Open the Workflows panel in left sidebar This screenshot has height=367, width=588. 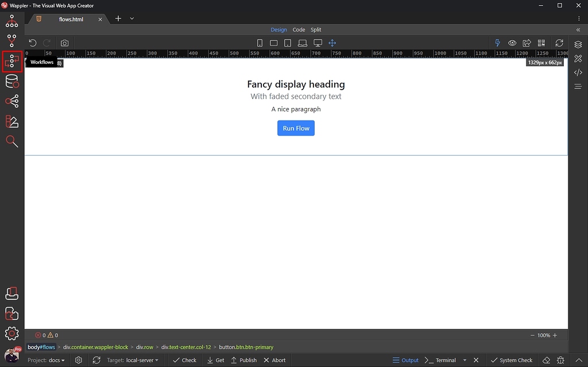point(11,61)
